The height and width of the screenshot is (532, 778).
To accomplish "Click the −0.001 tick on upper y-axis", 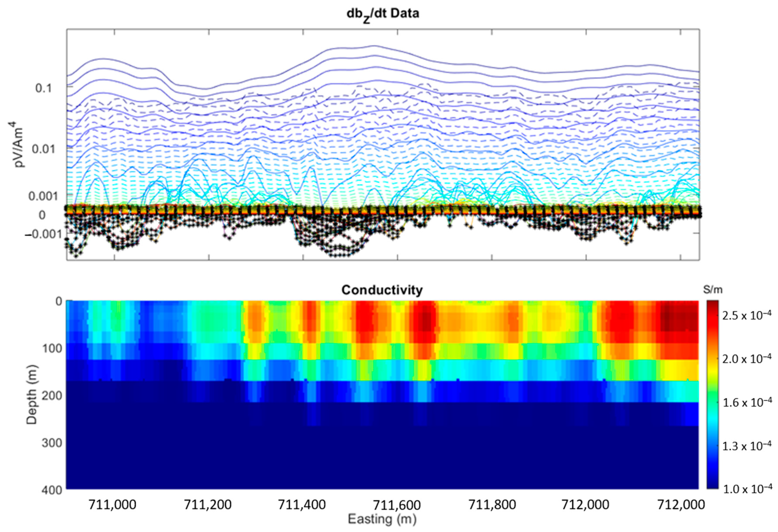I will pos(38,234).
